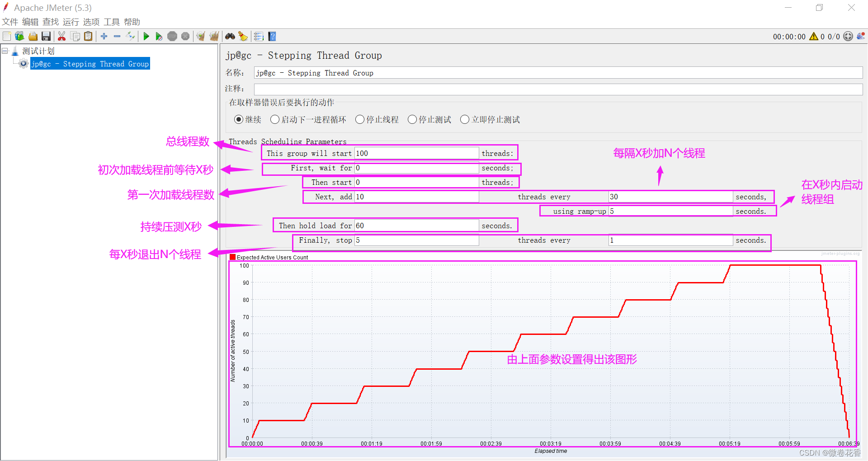Image resolution: width=868 pixels, height=461 pixels.
Task: Maximize the JMeter window
Action: (x=819, y=8)
